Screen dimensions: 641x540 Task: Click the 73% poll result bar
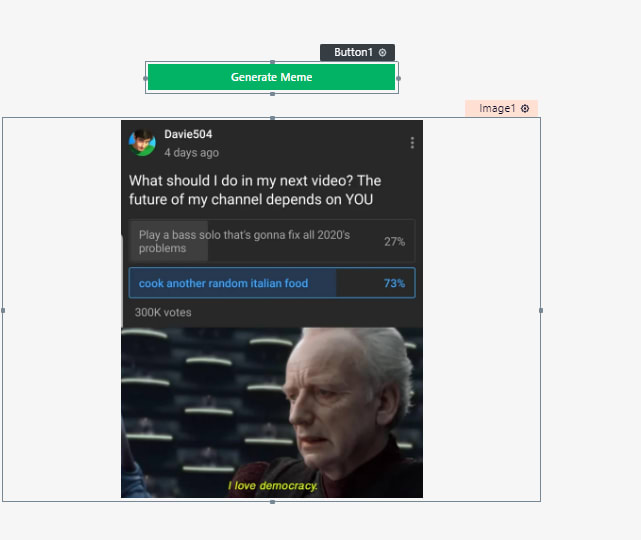(x=272, y=283)
